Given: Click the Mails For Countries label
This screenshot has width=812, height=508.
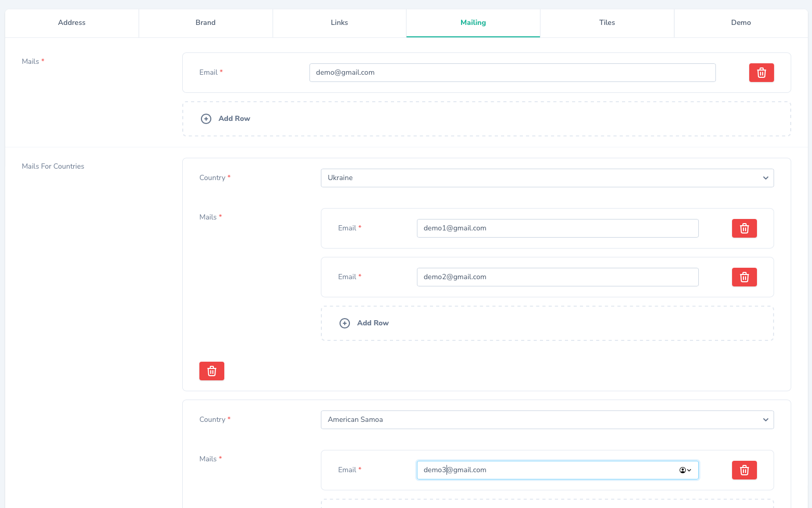Looking at the screenshot, I should point(53,167).
